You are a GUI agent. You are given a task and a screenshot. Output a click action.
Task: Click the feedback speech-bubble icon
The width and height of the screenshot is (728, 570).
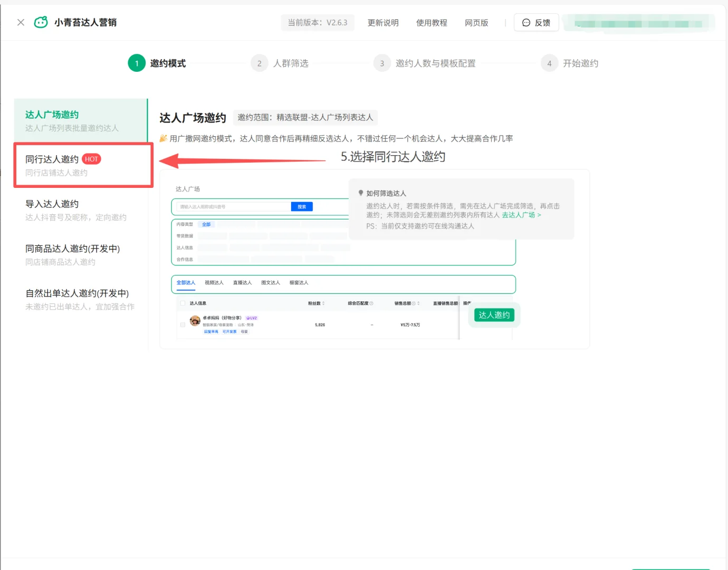click(x=525, y=22)
